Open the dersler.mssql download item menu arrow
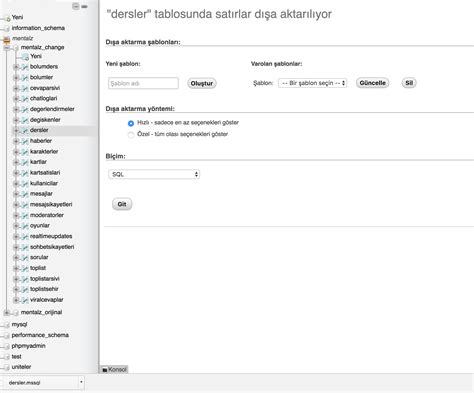 (81, 382)
